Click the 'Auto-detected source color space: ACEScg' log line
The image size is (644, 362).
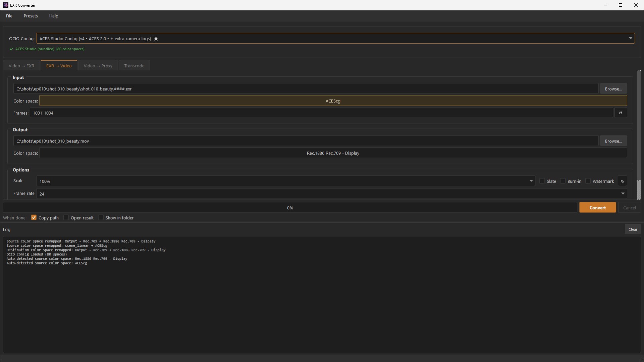coord(47,263)
